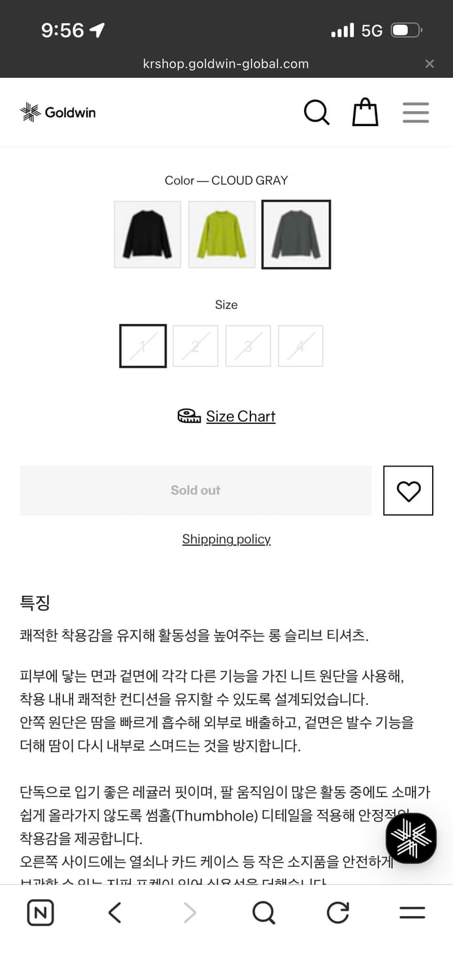
Task: Select size 1 option
Action: coord(143,346)
